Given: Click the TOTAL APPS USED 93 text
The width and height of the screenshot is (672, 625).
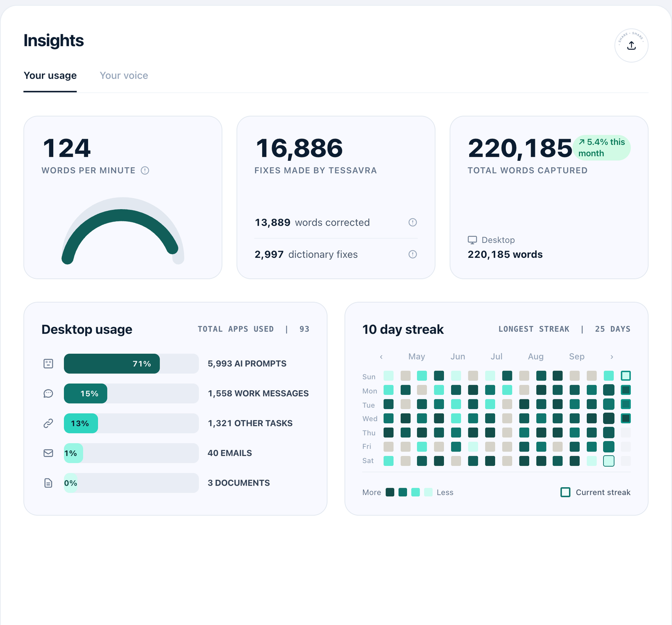Looking at the screenshot, I should pos(254,329).
